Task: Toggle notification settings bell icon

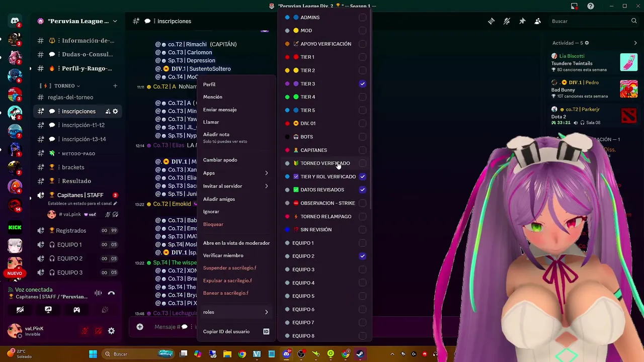Action: tap(507, 21)
